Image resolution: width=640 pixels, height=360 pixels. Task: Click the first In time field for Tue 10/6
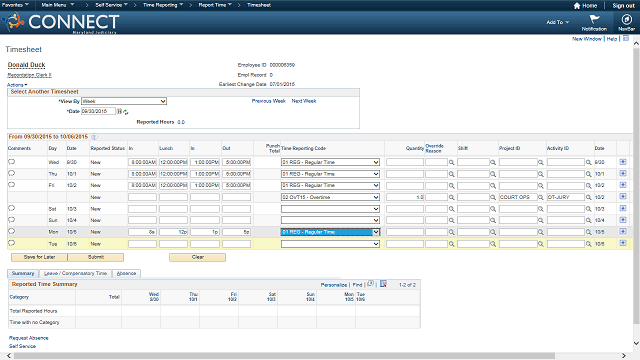tap(142, 244)
